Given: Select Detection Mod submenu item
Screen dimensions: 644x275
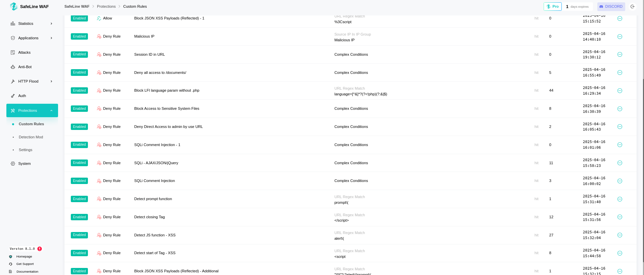Looking at the screenshot, I should [x=31, y=137].
